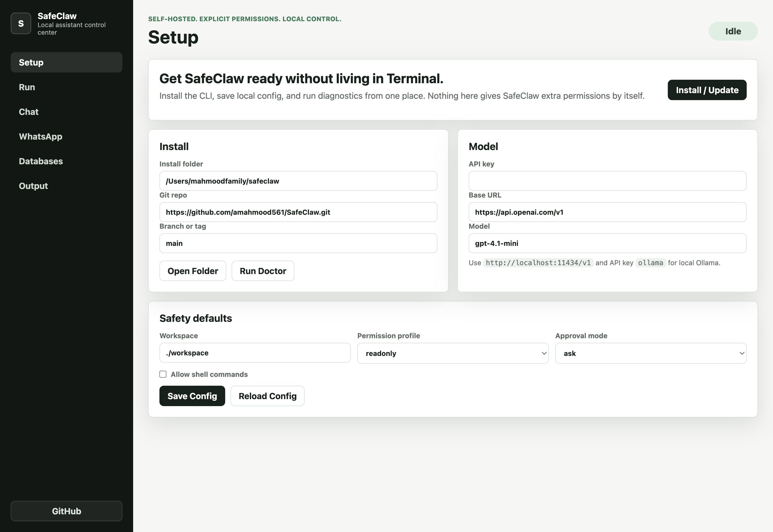Image resolution: width=773 pixels, height=532 pixels.
Task: Click the page title 'Setup' heading
Action: pyautogui.click(x=173, y=37)
